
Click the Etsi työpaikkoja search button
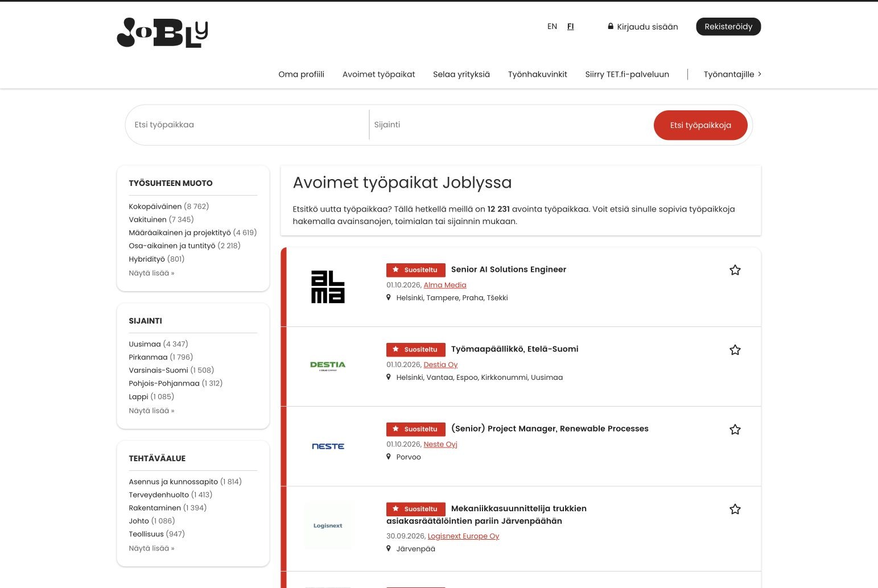pos(700,125)
